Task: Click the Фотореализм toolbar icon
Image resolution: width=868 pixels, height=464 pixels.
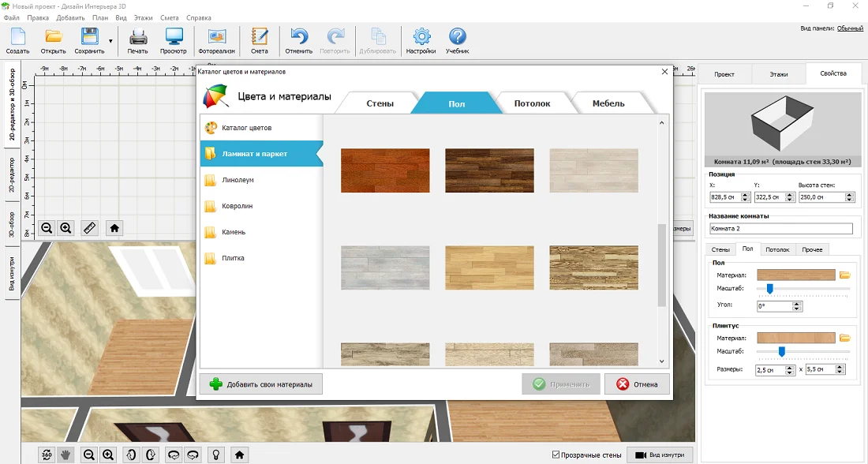Action: point(216,37)
